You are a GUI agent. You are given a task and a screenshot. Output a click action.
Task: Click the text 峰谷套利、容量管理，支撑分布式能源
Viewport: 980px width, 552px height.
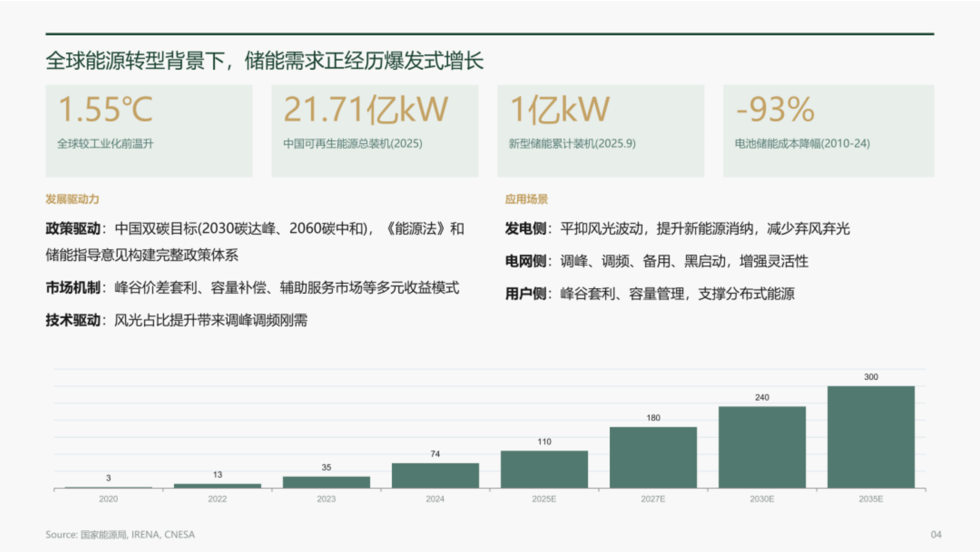(x=677, y=294)
